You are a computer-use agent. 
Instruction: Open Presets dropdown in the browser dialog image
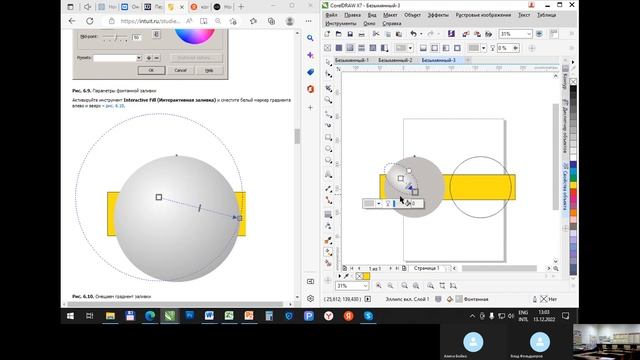click(x=139, y=58)
